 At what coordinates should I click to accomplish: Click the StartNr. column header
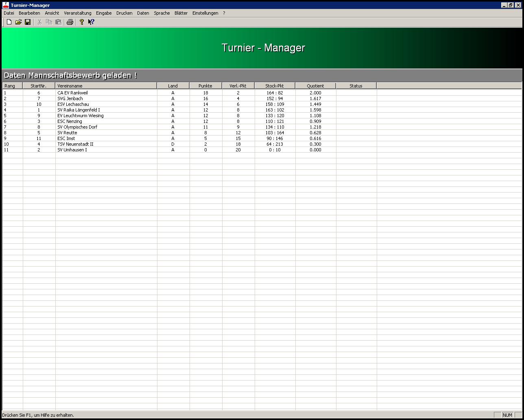pos(39,86)
